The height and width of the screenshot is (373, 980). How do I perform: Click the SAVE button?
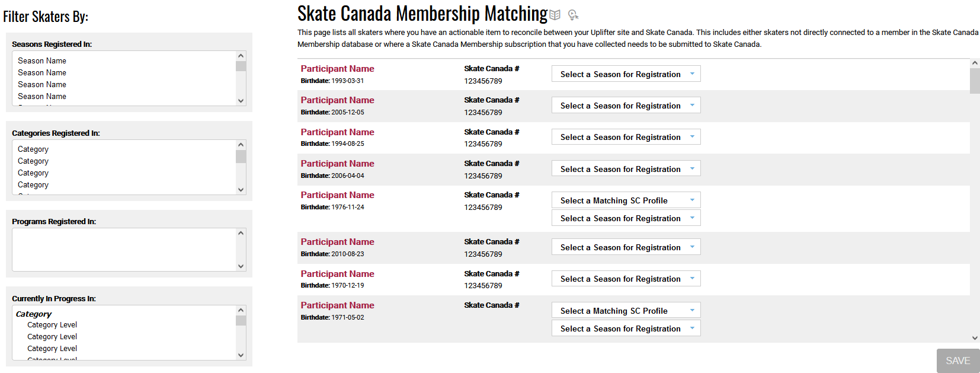point(957,361)
